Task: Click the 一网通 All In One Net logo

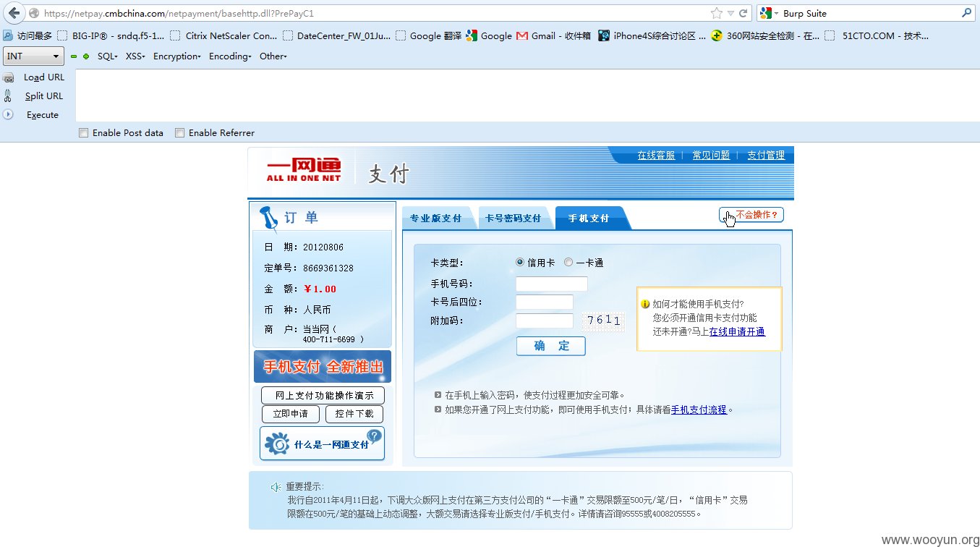Action: pyautogui.click(x=304, y=169)
